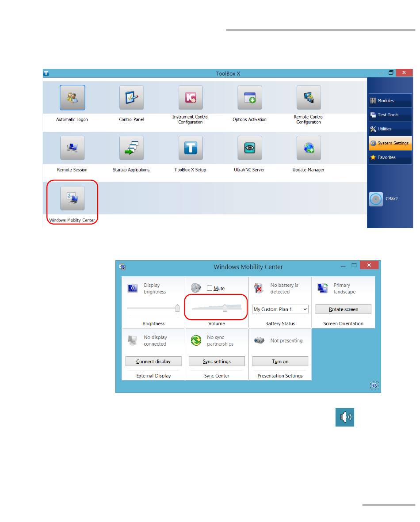420x522 pixels.
Task: Click 'Primary landscape' text
Action: 344,288
